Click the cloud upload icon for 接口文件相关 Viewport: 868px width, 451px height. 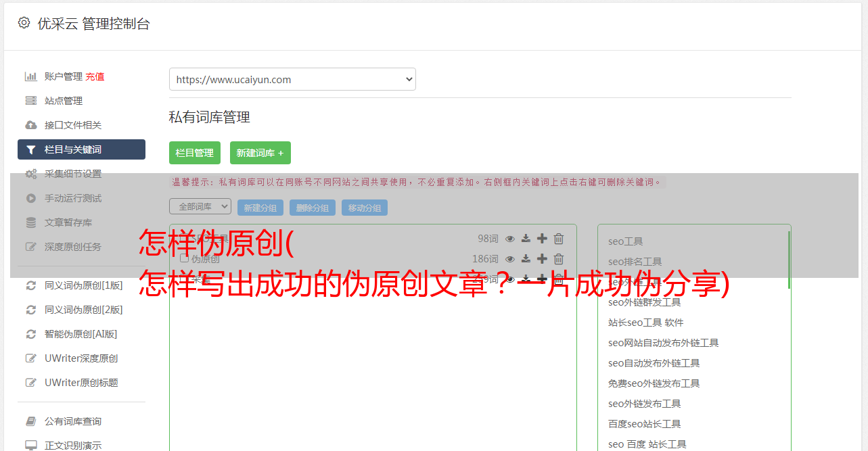[31, 125]
